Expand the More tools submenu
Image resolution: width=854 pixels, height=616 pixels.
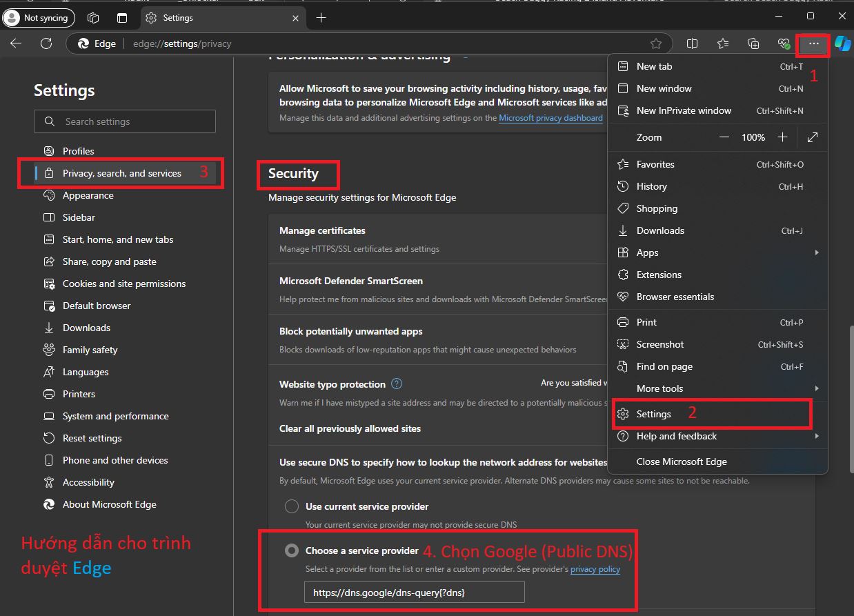[x=717, y=388]
